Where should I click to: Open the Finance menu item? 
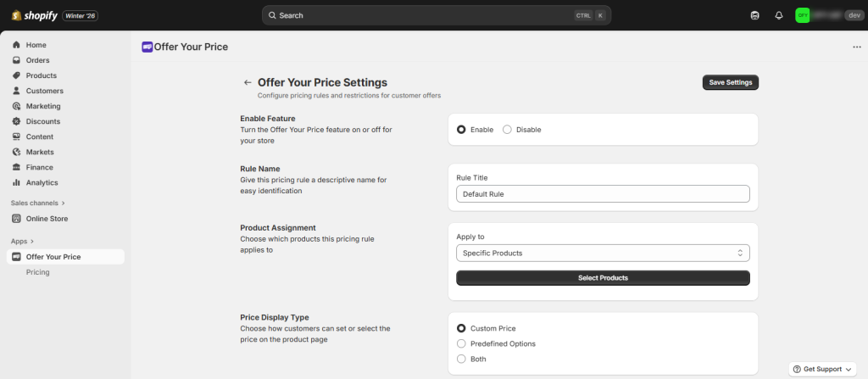pyautogui.click(x=65, y=167)
